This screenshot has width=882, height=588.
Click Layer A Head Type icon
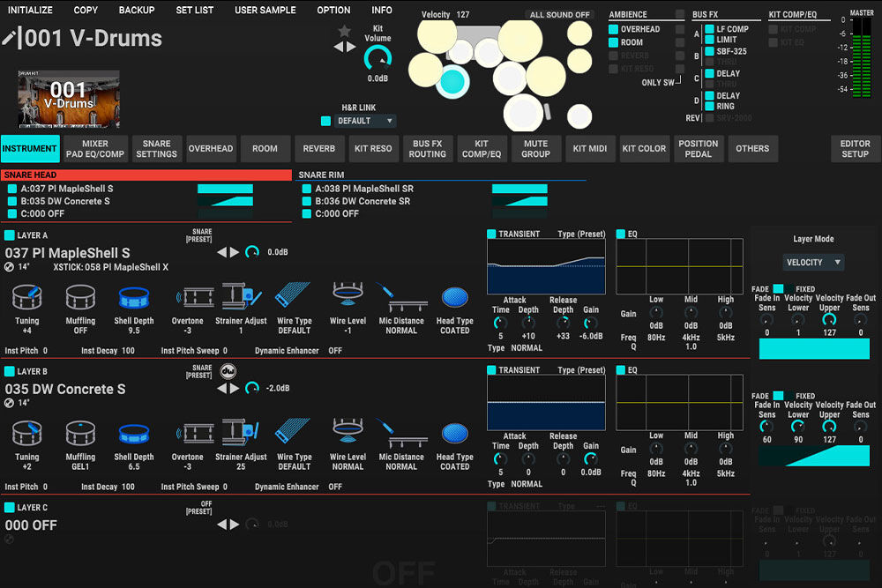click(x=454, y=297)
